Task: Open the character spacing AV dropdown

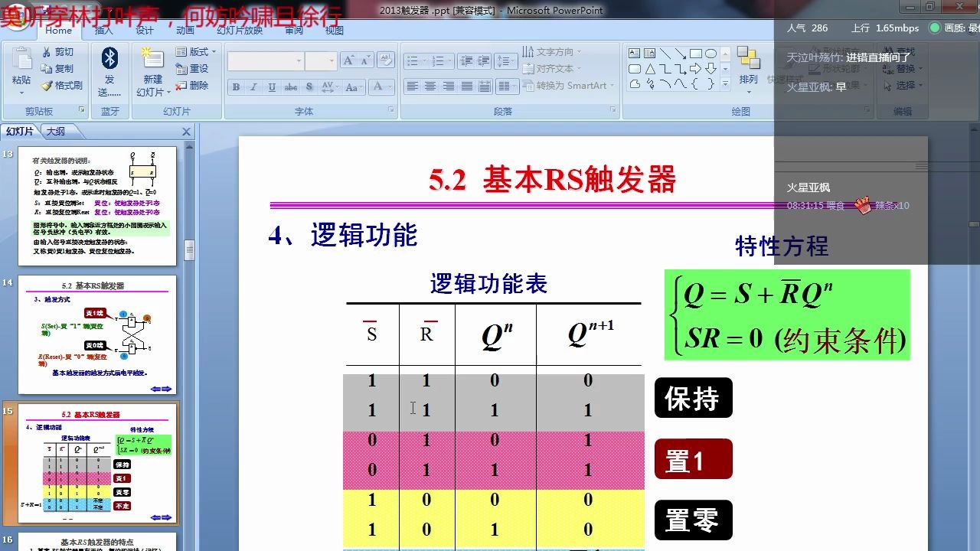Action: click(x=329, y=86)
